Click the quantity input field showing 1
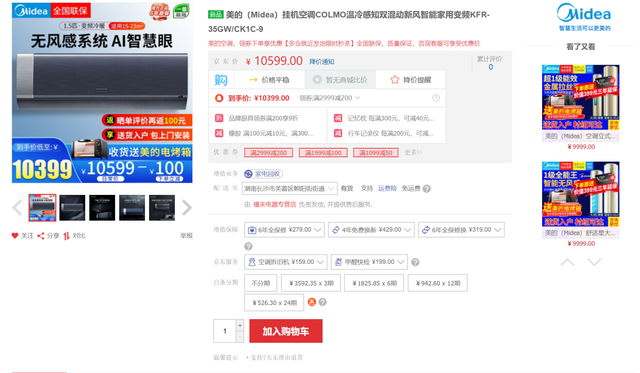 tap(224, 331)
